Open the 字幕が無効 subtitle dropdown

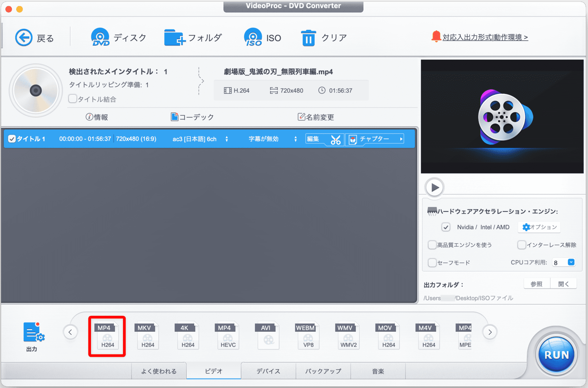(295, 139)
